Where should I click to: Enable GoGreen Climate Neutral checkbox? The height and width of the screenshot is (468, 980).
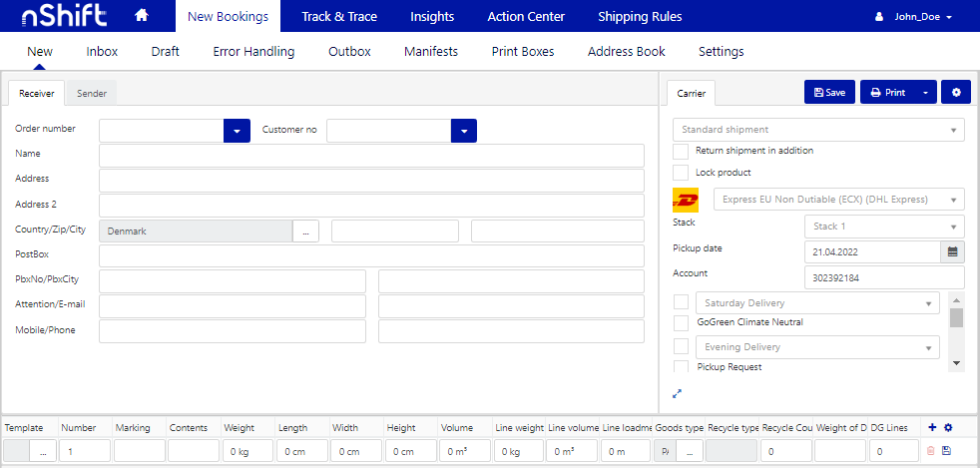[681, 323]
